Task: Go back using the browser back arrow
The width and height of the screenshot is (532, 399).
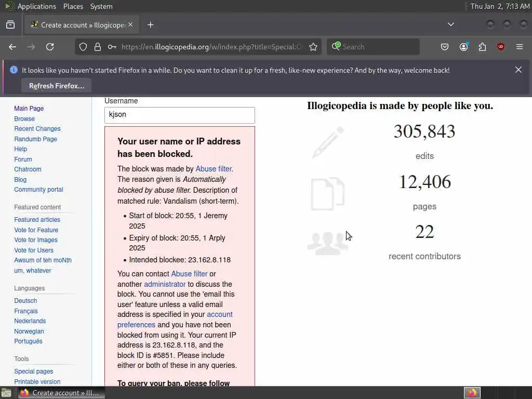Action: point(12,47)
